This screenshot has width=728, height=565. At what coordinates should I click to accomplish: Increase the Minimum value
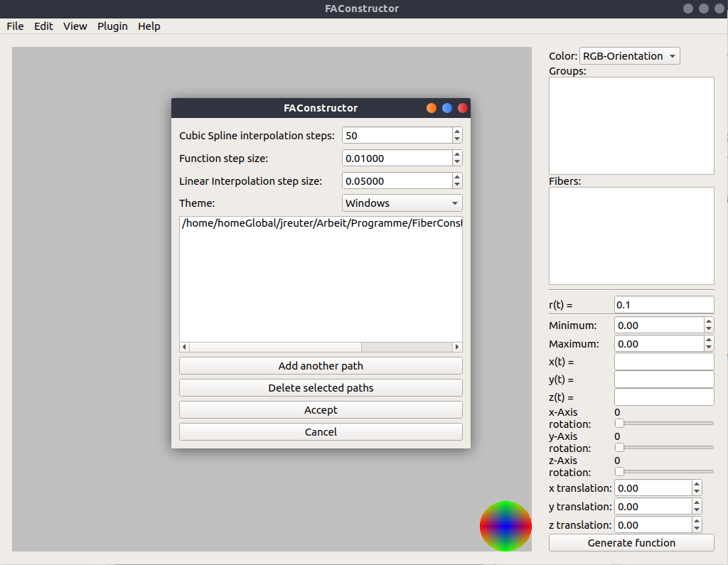(x=709, y=321)
